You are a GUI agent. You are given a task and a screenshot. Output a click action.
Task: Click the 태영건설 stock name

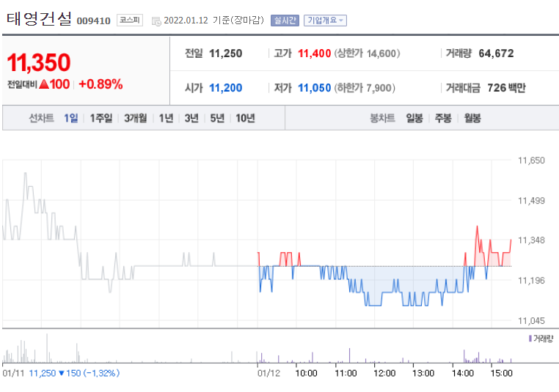[x=39, y=18]
